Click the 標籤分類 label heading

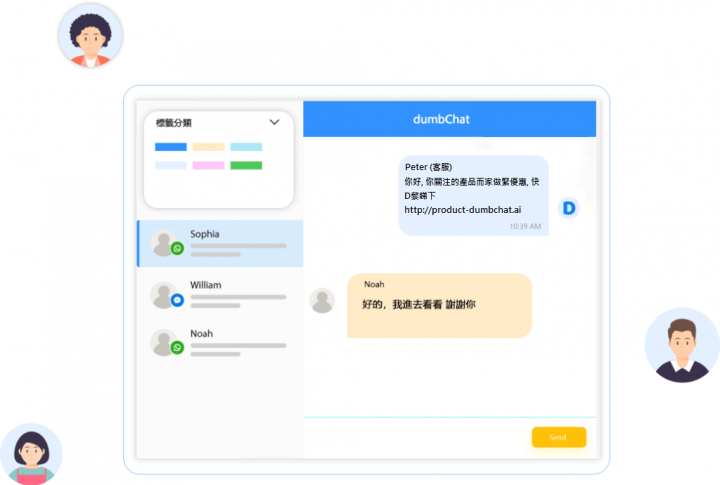click(174, 123)
